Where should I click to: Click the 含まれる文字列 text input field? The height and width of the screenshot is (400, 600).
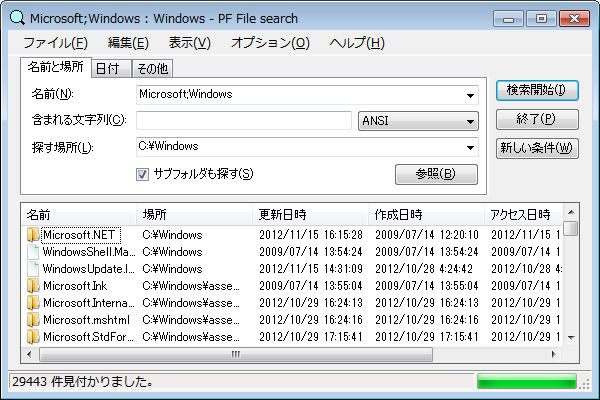[x=244, y=121]
